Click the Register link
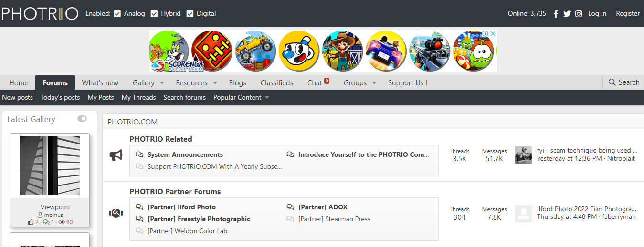This screenshot has width=644, height=247. (628, 13)
